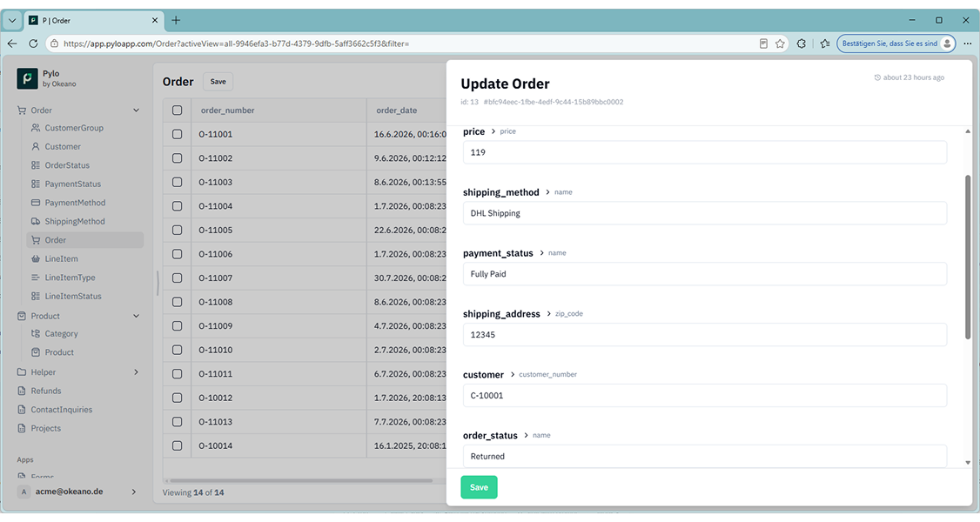Collapse the Order section chevron
Image resolution: width=980 pixels, height=522 pixels.
pyautogui.click(x=137, y=110)
